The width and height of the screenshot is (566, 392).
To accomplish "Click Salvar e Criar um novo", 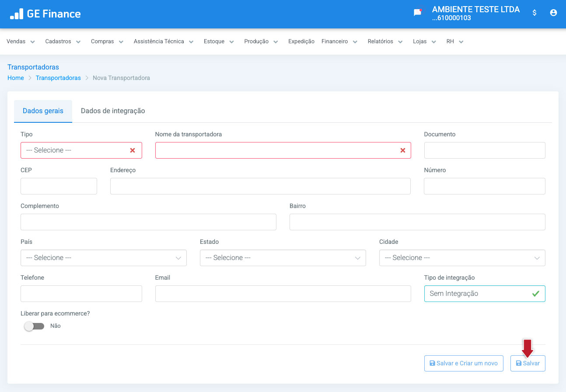I will 464,363.
